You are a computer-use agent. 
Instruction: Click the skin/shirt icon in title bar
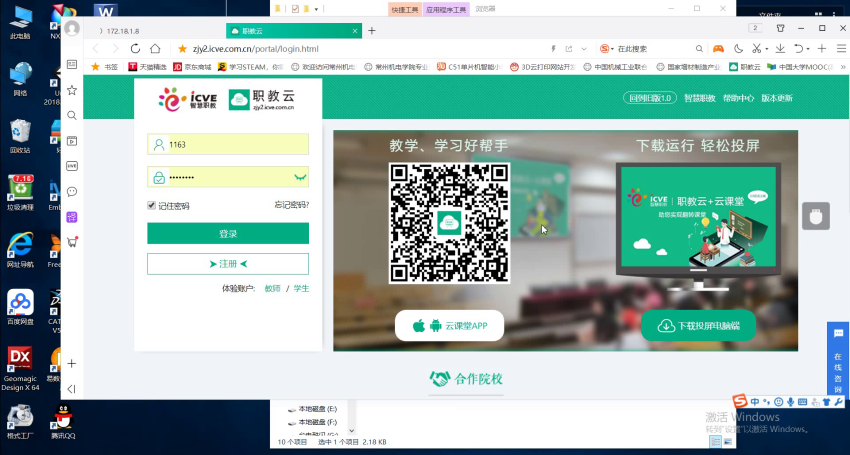(781, 28)
